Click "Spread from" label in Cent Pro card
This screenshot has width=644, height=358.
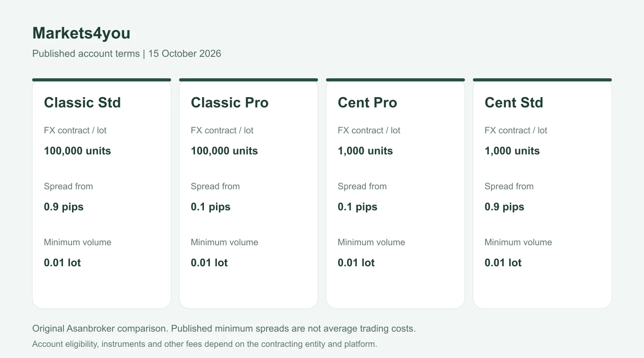[362, 187]
